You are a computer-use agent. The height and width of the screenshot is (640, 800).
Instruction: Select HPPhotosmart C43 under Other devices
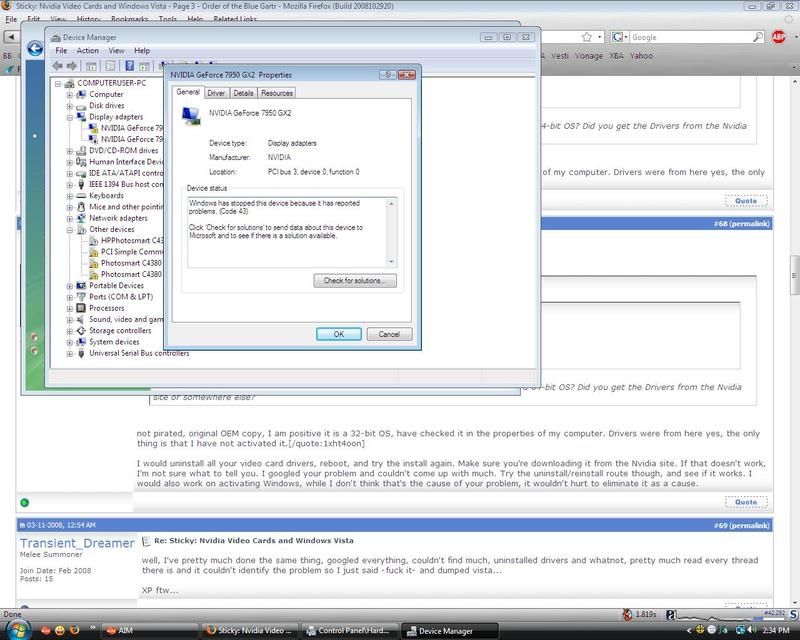[x=127, y=240]
